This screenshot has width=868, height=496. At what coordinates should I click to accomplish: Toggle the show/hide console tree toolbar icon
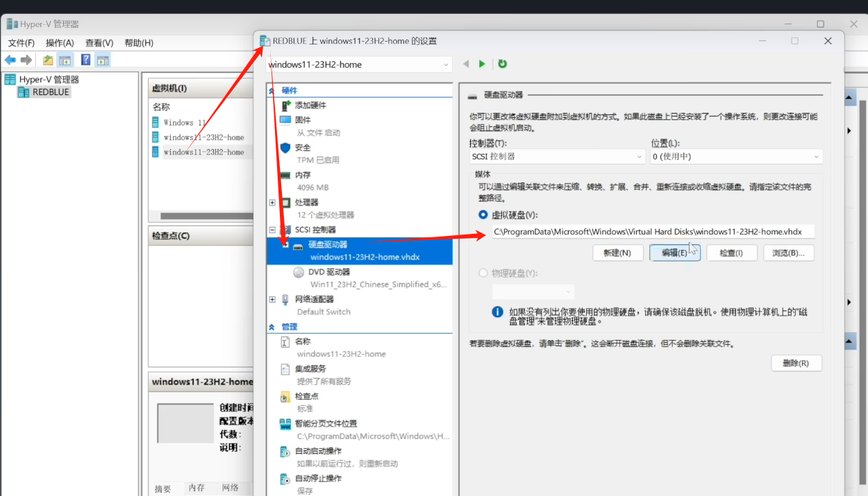click(x=65, y=60)
